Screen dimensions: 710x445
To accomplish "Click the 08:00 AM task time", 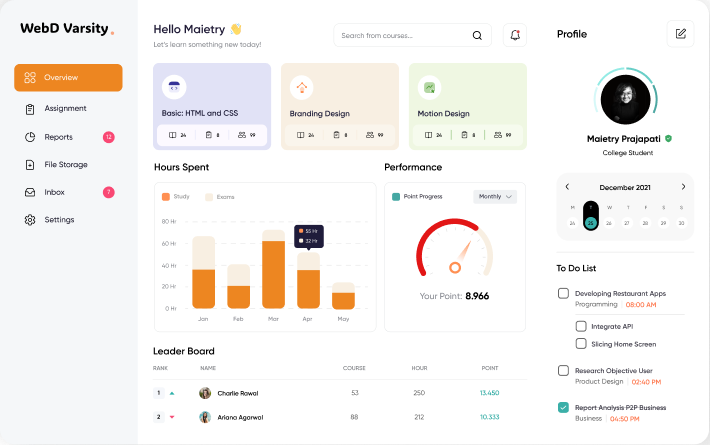I will tap(641, 305).
